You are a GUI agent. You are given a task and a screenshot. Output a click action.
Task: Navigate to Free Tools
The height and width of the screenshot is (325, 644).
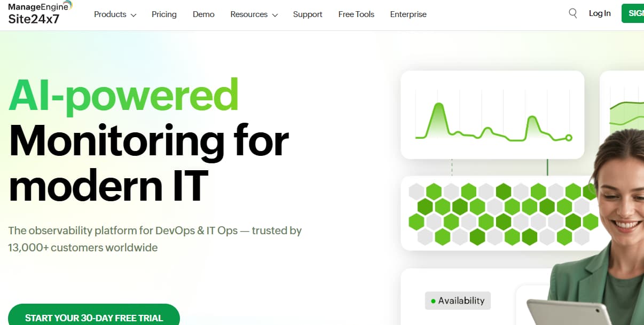[x=356, y=14]
